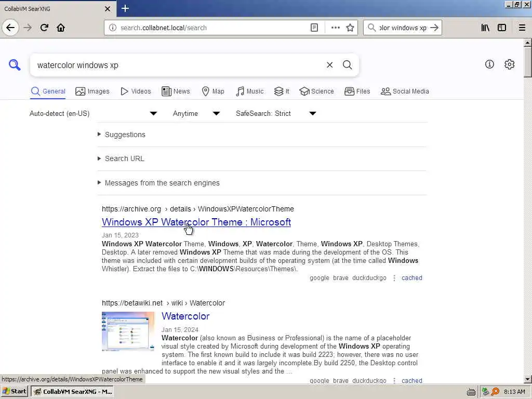Viewport: 532px width, 399px height.
Task: Click the page scroll up arrow
Action: click(528, 43)
